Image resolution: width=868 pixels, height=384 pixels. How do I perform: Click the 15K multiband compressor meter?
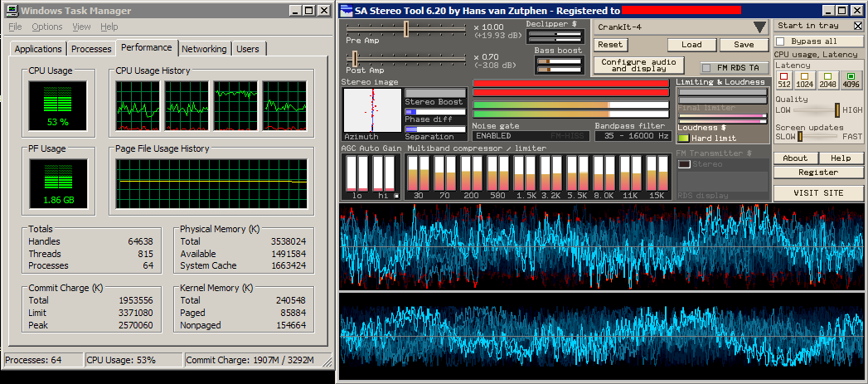pos(657,173)
